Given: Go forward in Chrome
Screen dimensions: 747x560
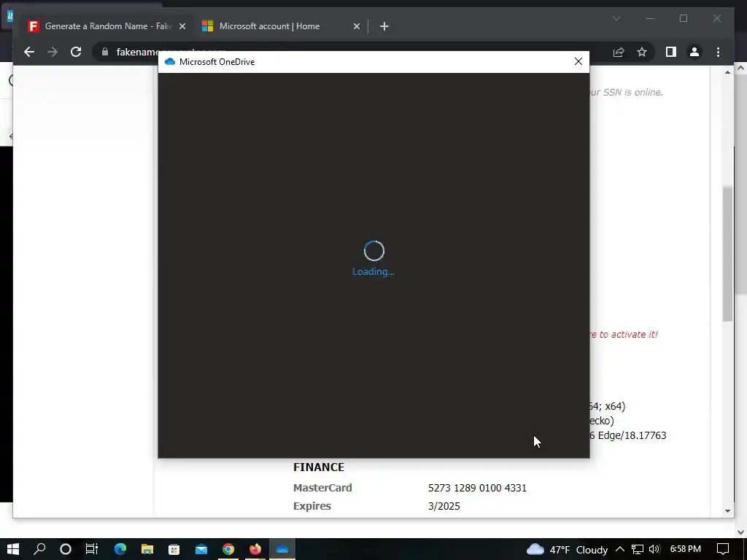Looking at the screenshot, I should [x=53, y=52].
